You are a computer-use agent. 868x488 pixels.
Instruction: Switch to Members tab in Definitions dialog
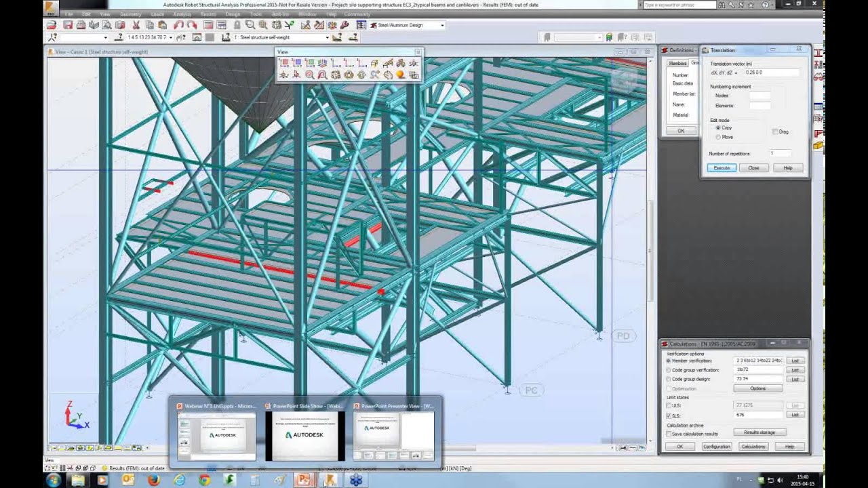pyautogui.click(x=677, y=63)
